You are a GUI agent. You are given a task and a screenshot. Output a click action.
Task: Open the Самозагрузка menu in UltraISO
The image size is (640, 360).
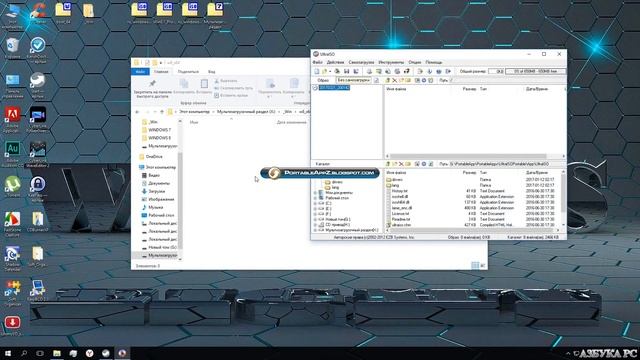pyautogui.click(x=361, y=62)
